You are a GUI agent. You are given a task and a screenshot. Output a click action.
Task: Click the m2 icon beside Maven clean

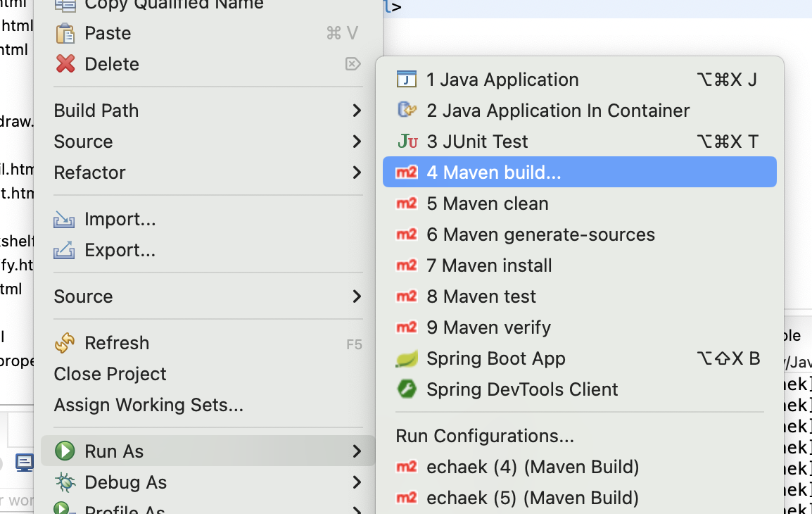coord(407,203)
